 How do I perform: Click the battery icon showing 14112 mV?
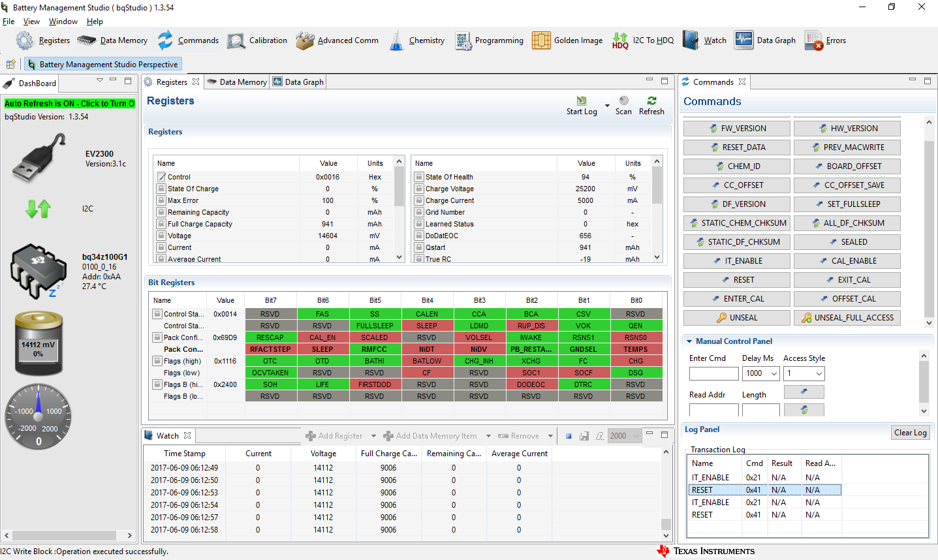coord(39,343)
